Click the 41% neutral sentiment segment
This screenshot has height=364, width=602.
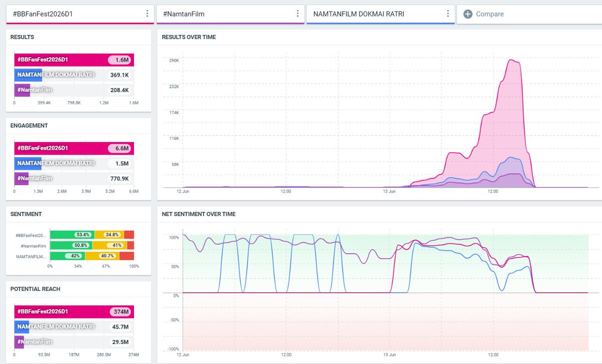point(110,245)
